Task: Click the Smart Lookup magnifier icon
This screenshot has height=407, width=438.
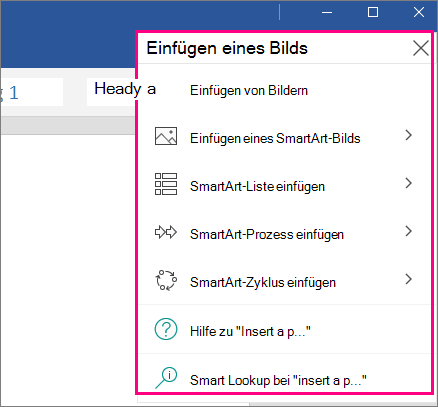Action: [x=166, y=378]
